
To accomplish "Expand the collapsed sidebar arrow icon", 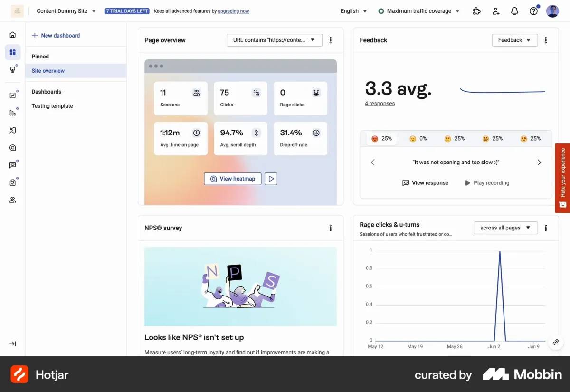I will (13, 344).
